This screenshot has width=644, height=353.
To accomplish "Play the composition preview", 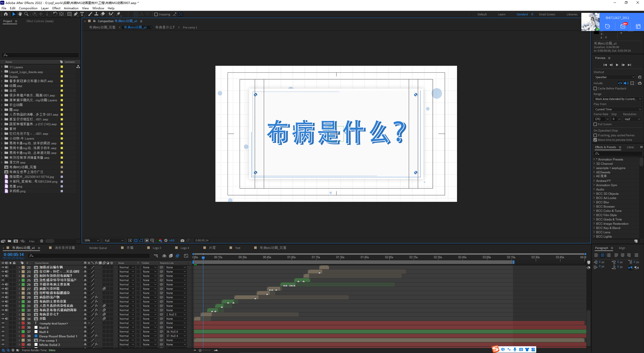I will (617, 65).
